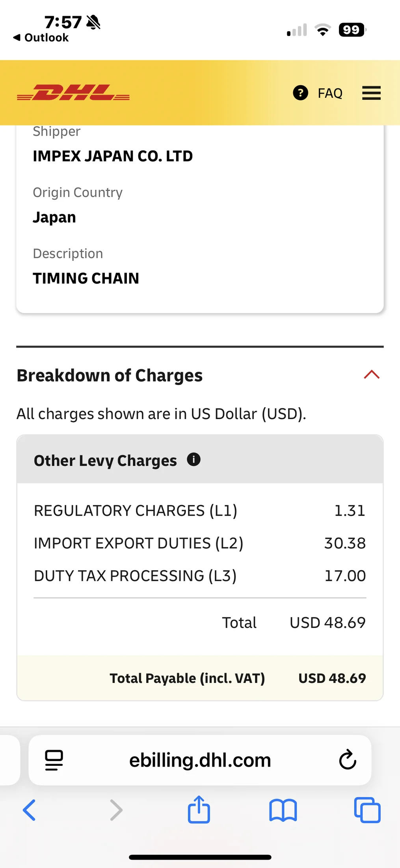
Task: Tap the ebilling.dhl.com address field
Action: [x=200, y=760]
